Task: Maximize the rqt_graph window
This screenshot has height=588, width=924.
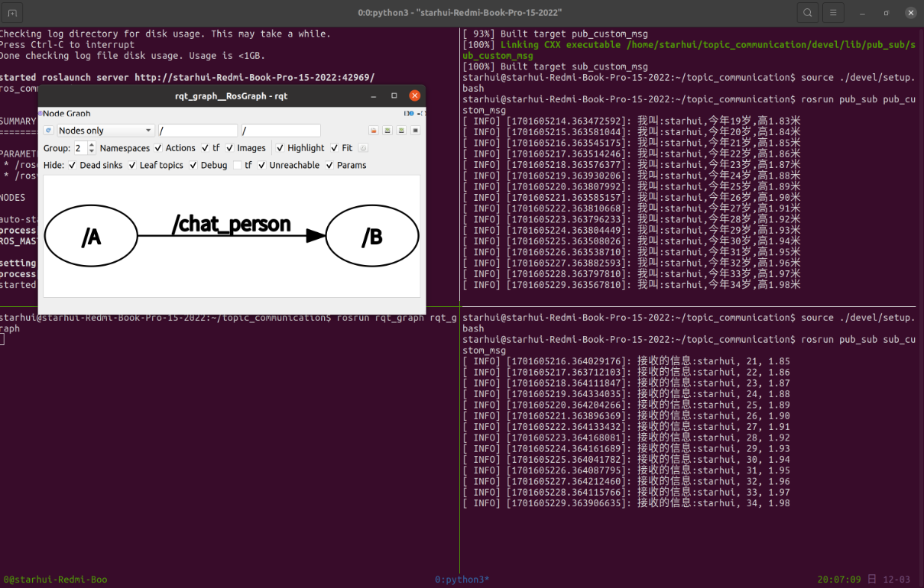Action: click(394, 95)
